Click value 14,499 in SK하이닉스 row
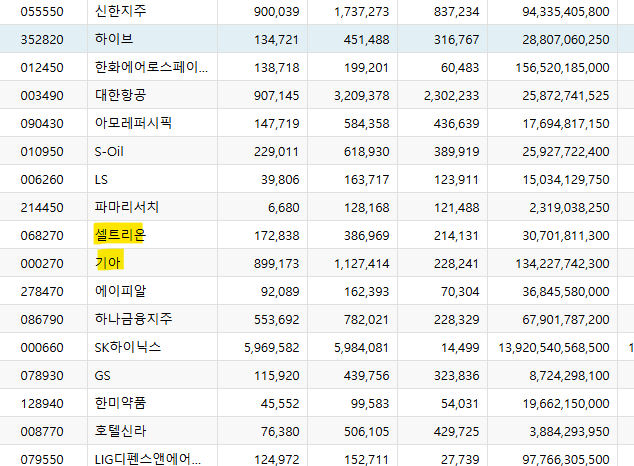Image resolution: width=634 pixels, height=466 pixels. pyautogui.click(x=460, y=348)
